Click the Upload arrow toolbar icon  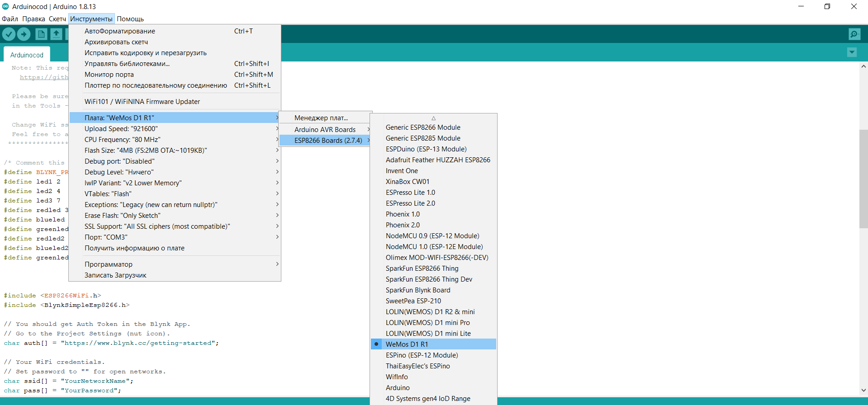click(x=24, y=34)
